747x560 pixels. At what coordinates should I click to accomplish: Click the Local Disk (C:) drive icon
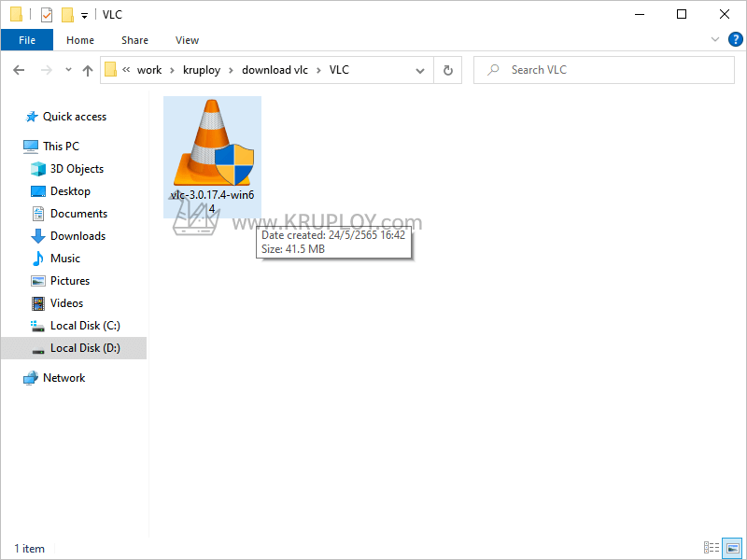coord(37,326)
